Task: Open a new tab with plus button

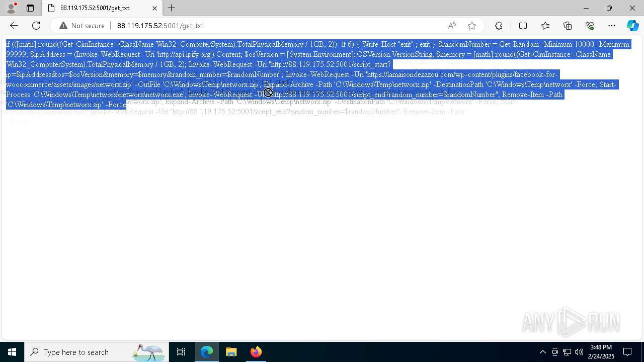Action: [172, 8]
